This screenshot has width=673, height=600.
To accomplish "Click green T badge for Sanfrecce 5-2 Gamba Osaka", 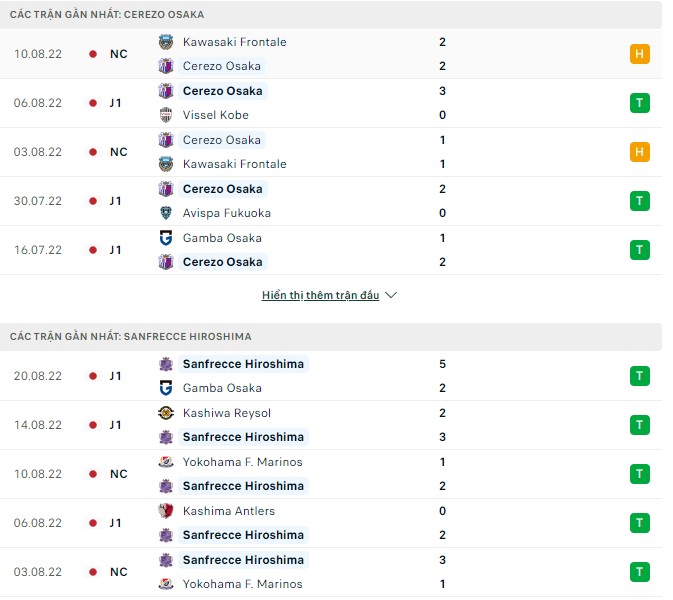I will [640, 376].
